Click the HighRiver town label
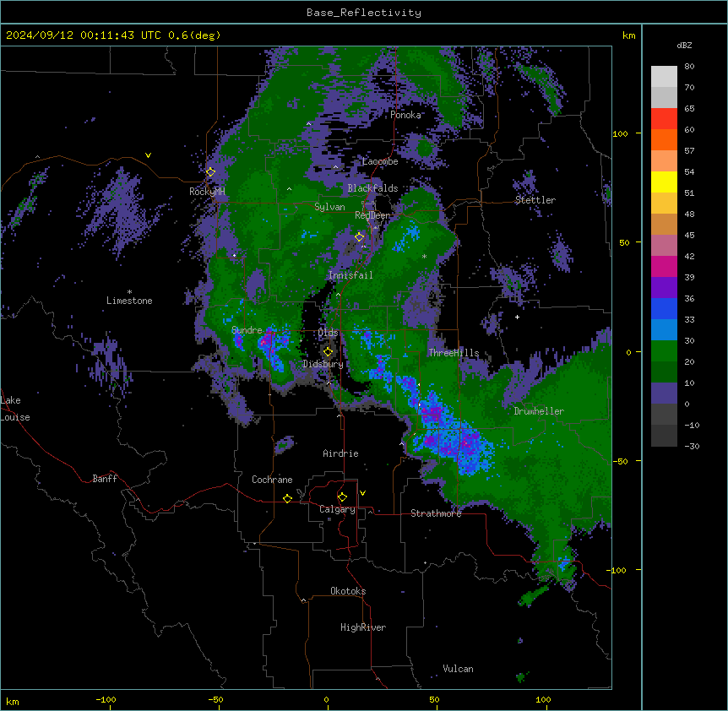 pyautogui.click(x=363, y=627)
